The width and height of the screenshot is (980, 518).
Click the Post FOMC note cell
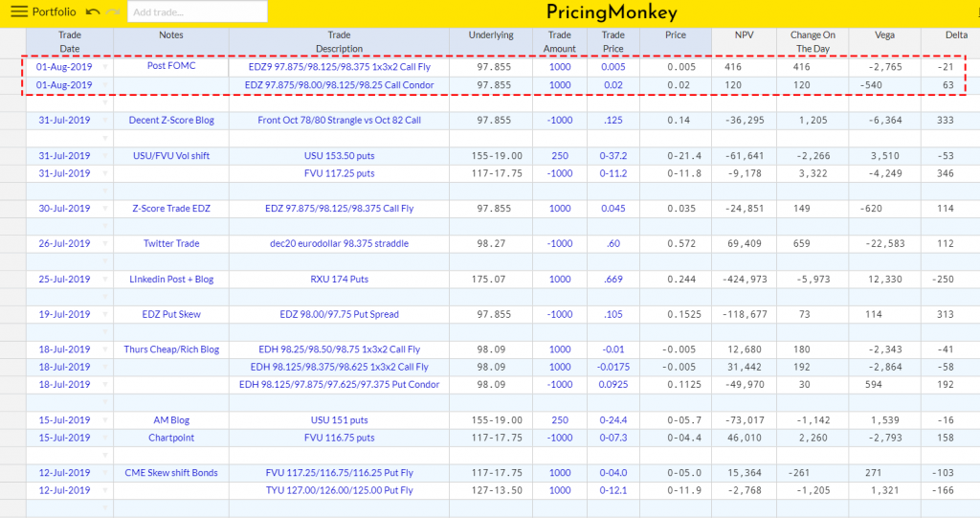click(171, 66)
